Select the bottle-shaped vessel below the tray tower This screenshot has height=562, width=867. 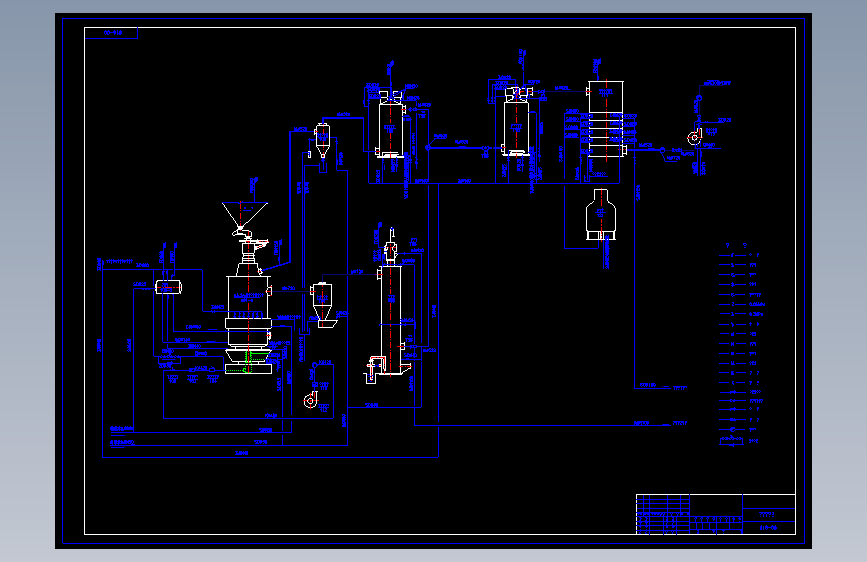[600, 215]
